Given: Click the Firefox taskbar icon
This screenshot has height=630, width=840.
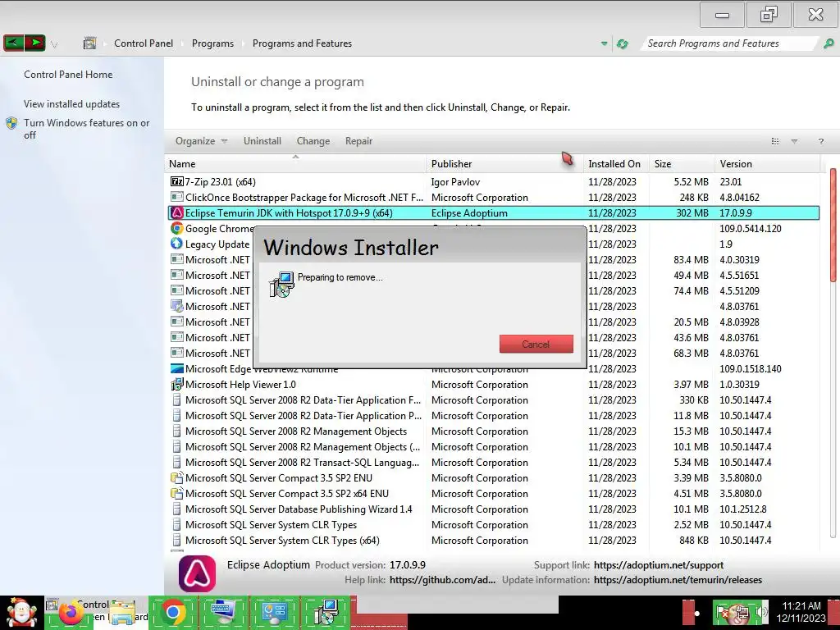Looking at the screenshot, I should pyautogui.click(x=71, y=614).
